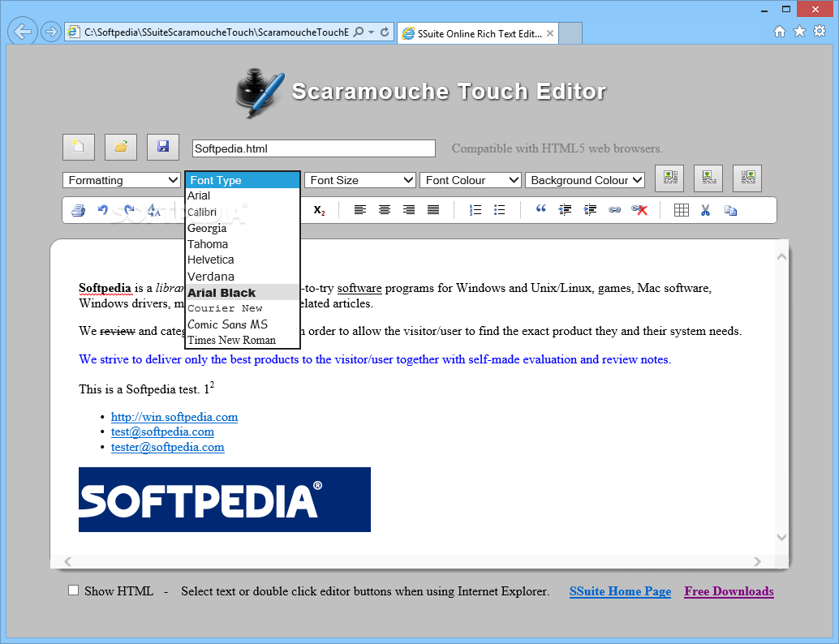Insert a numbered list

point(475,210)
